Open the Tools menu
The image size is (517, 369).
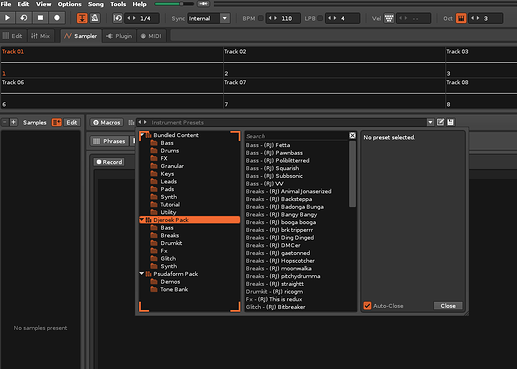(x=118, y=4)
